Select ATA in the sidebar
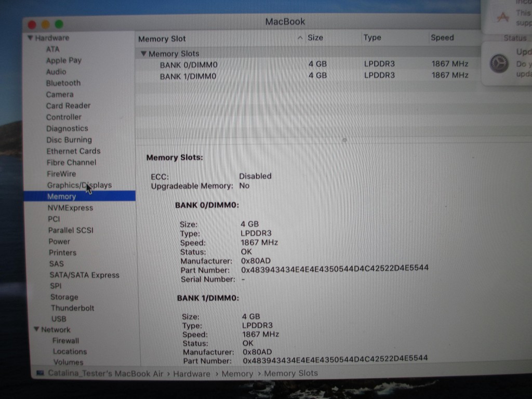The width and height of the screenshot is (532, 399). pyautogui.click(x=53, y=49)
